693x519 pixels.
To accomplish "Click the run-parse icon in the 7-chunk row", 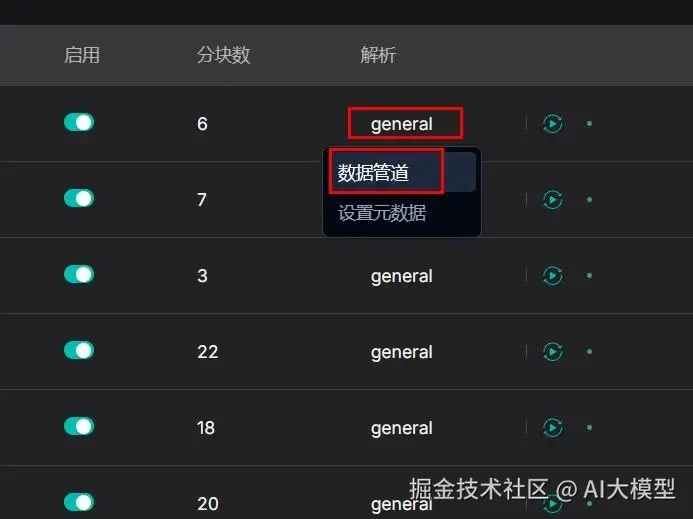I will [552, 199].
